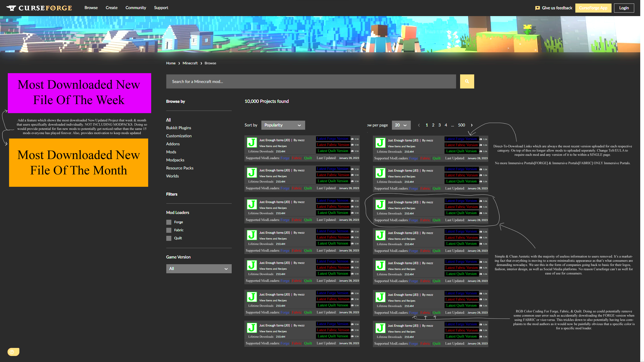Enable the Forge mod loader checkbox
This screenshot has width=644, height=362.
(169, 222)
